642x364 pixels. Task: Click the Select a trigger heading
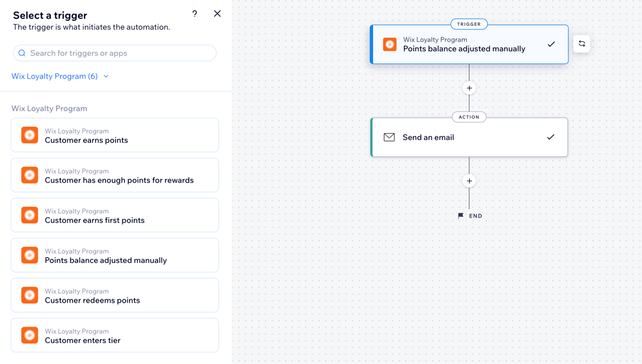50,15
